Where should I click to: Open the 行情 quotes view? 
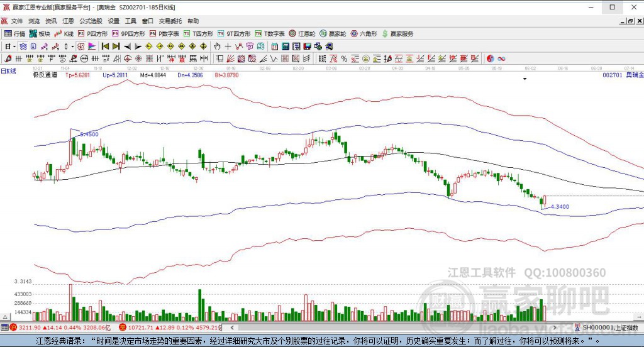pyautogui.click(x=15, y=34)
